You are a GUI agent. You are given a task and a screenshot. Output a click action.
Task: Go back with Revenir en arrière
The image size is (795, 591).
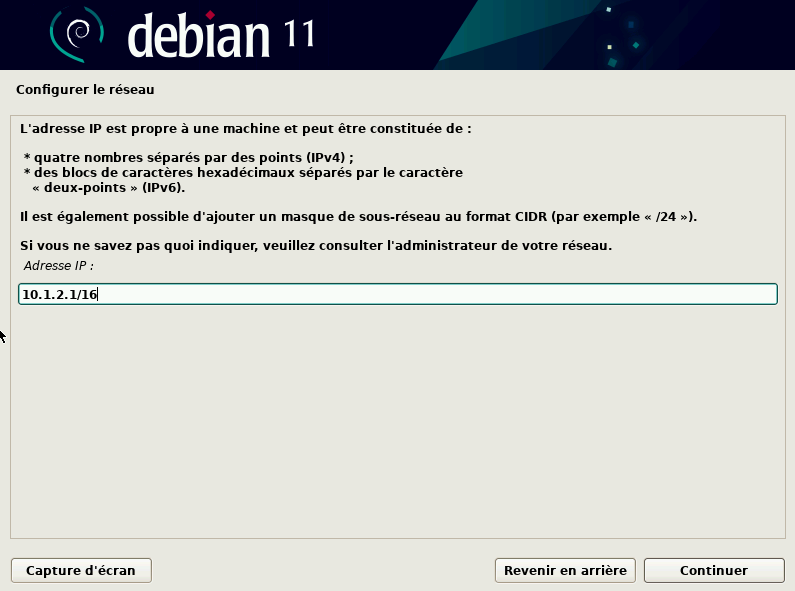565,570
